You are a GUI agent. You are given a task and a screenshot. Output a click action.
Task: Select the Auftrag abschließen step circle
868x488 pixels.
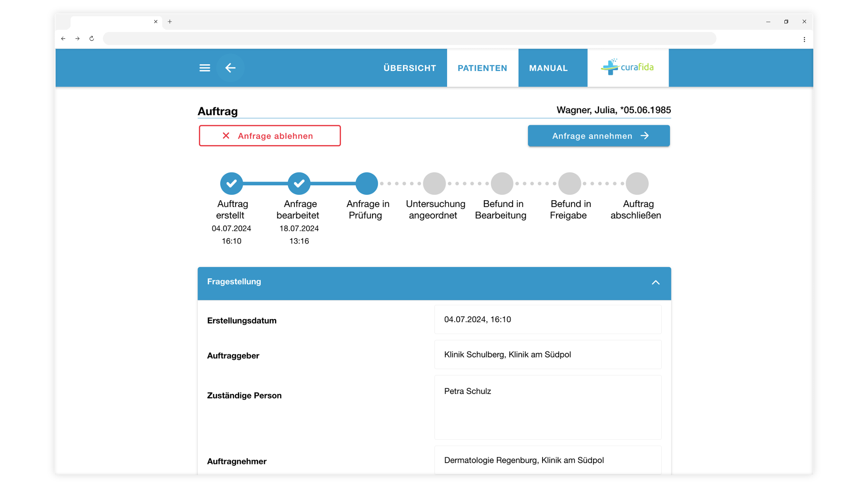tap(637, 183)
